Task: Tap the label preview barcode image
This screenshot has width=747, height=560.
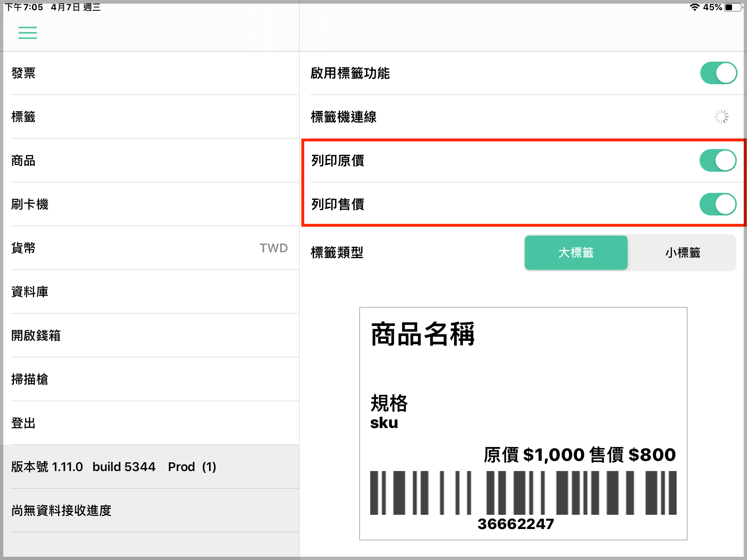Action: coord(523,493)
